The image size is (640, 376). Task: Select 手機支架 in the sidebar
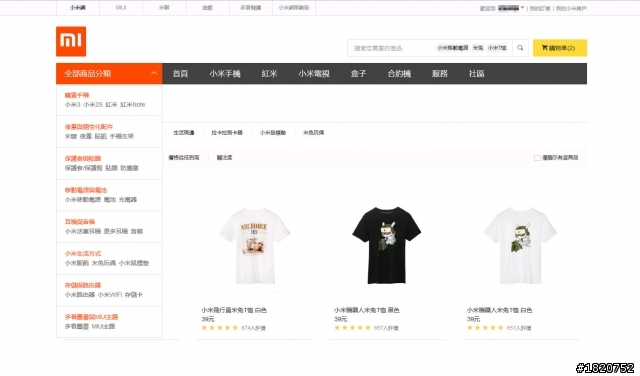(x=122, y=136)
